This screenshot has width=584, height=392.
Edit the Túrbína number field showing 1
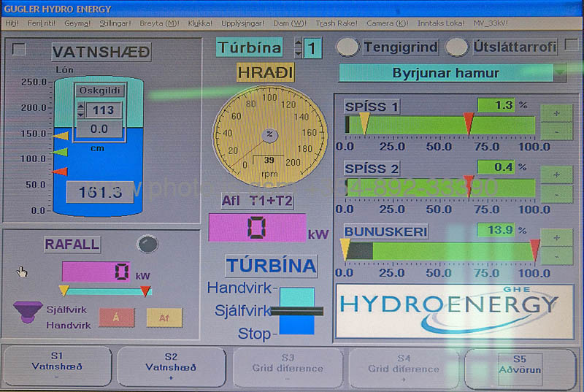click(x=312, y=48)
